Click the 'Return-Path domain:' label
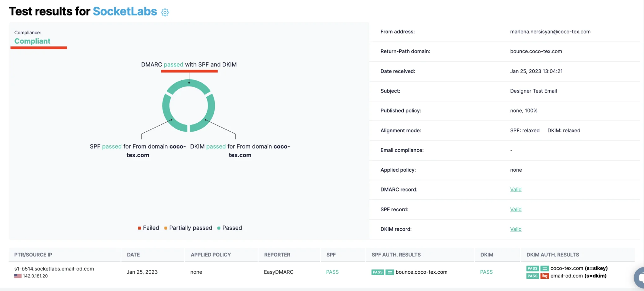The image size is (644, 291). [x=405, y=51]
